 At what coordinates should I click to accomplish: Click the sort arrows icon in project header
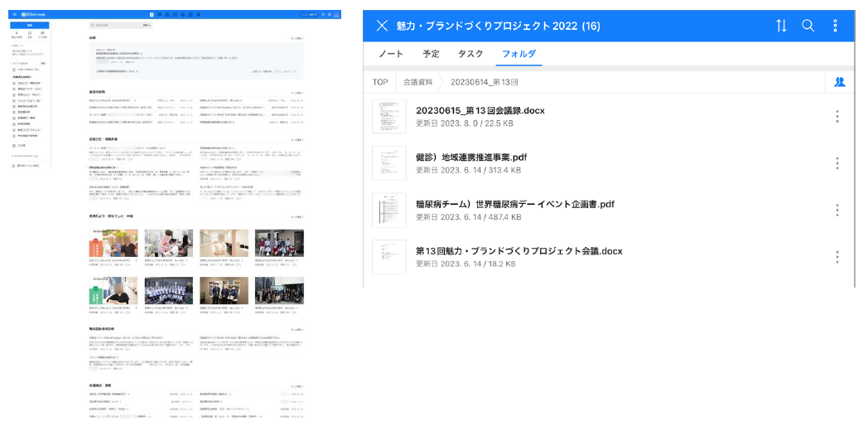(781, 26)
